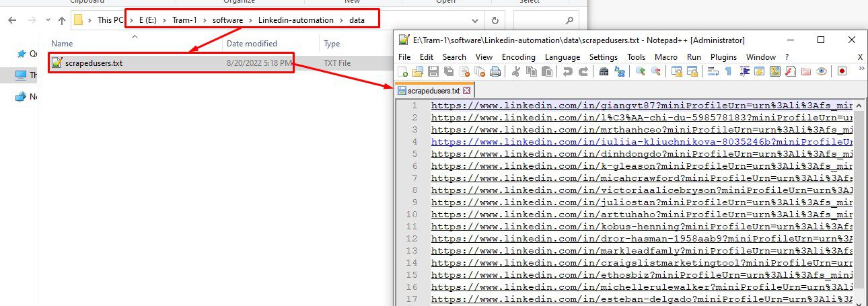Screen dimensions: 868x306
Task: Go back in File Explorer
Action: [x=12, y=20]
